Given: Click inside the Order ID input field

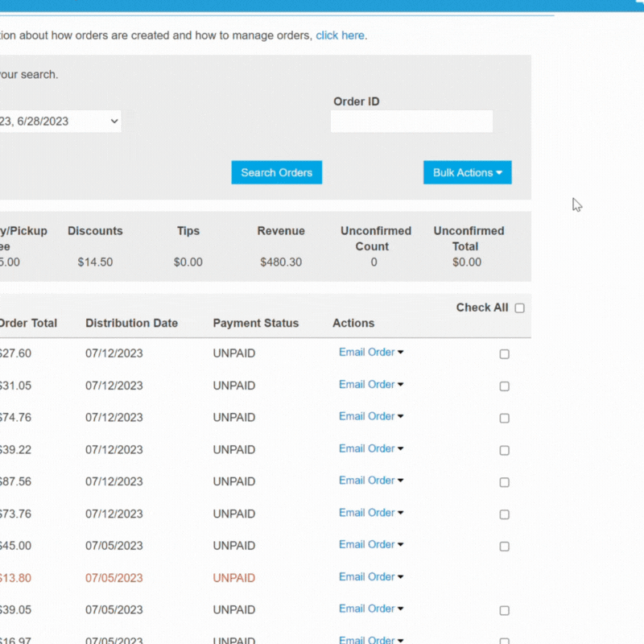Looking at the screenshot, I should pyautogui.click(x=411, y=121).
